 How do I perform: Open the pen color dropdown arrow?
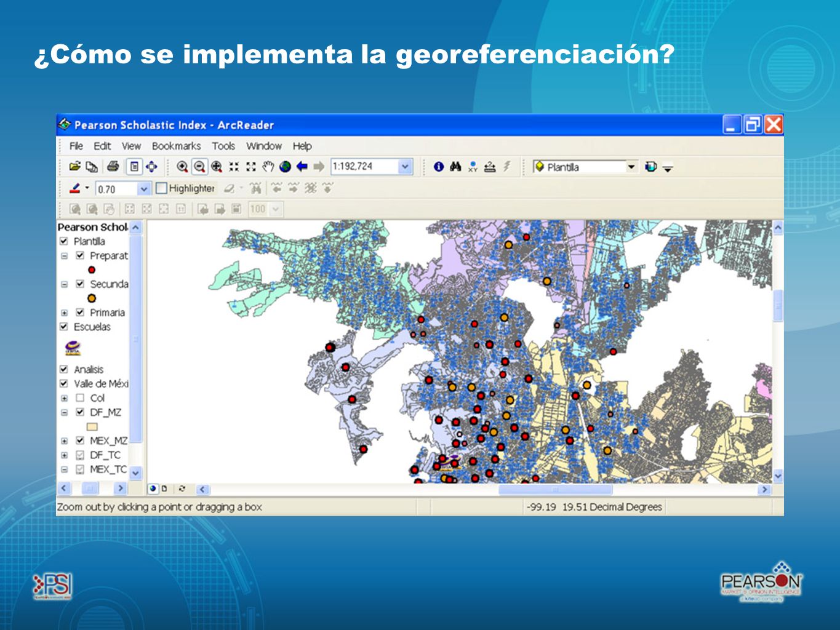pyautogui.click(x=87, y=188)
